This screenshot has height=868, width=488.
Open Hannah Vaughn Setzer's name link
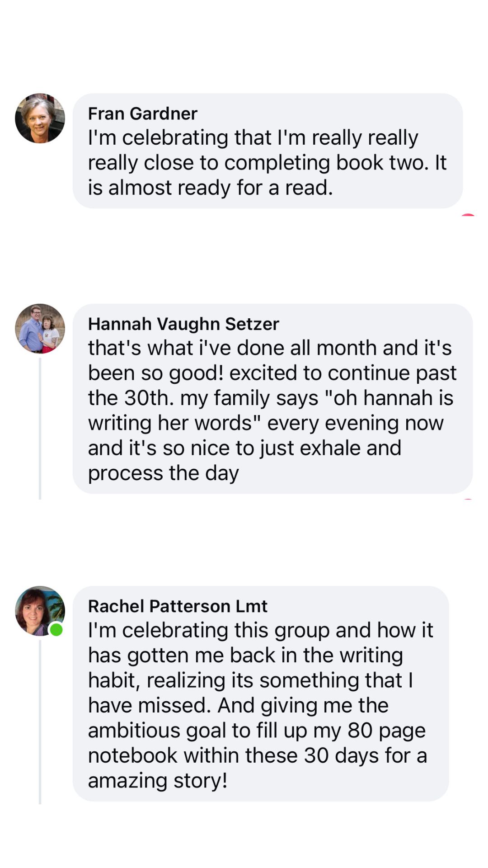pos(183,324)
